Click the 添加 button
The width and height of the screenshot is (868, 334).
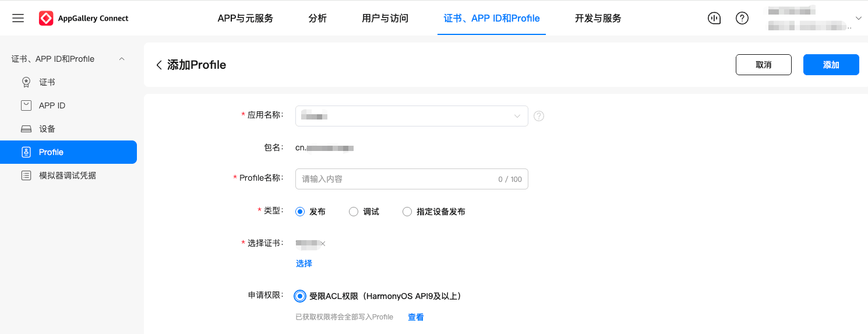point(831,65)
